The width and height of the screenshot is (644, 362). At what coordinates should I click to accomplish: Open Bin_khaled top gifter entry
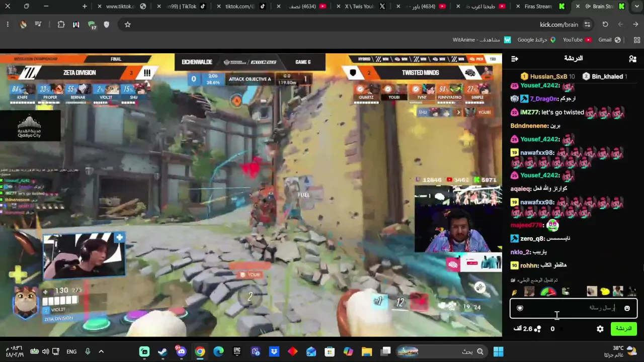coord(604,76)
